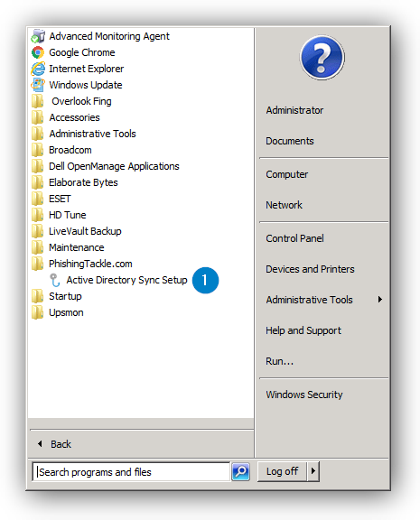Click in the Search programs and files box
The width and height of the screenshot is (420, 520).
pos(131,471)
